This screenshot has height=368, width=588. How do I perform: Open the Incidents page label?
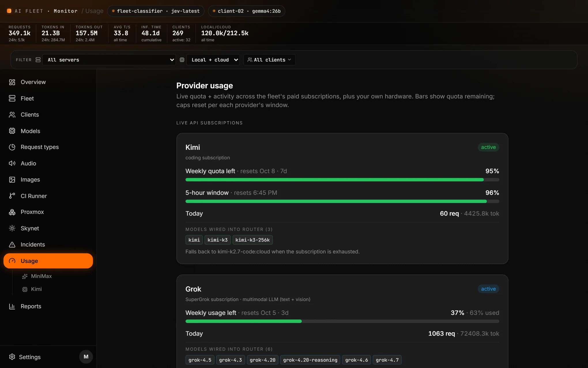pos(33,244)
